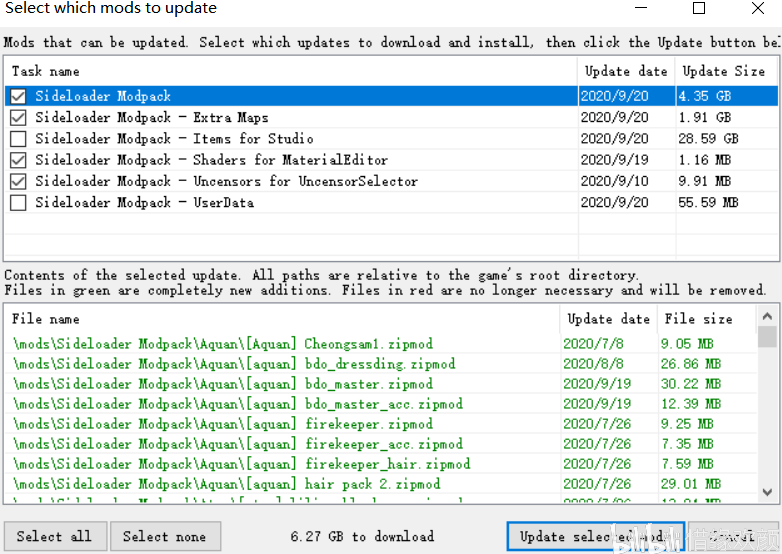The width and height of the screenshot is (782, 554).
Task: Uncheck the Sideloader Modpack checkbox
Action: [x=18, y=96]
